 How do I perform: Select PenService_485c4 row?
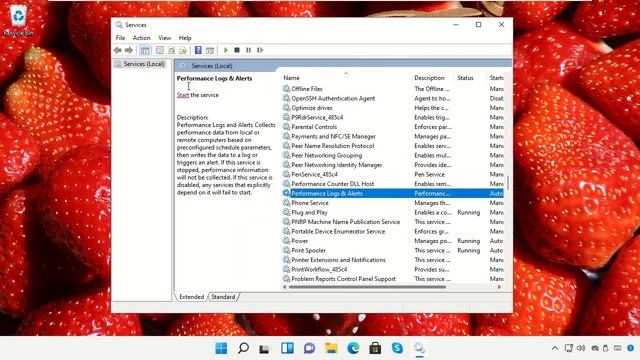point(393,174)
